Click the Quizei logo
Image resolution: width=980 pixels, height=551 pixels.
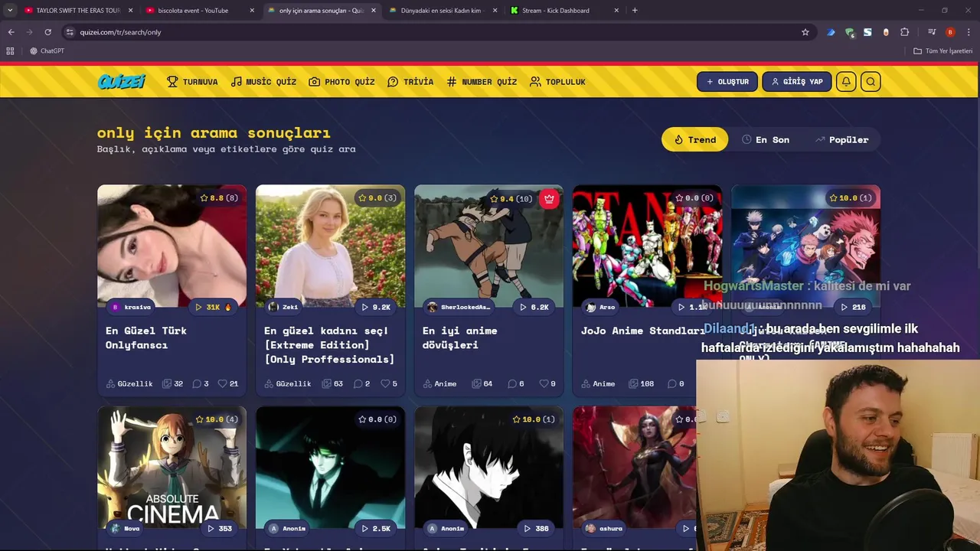[122, 82]
